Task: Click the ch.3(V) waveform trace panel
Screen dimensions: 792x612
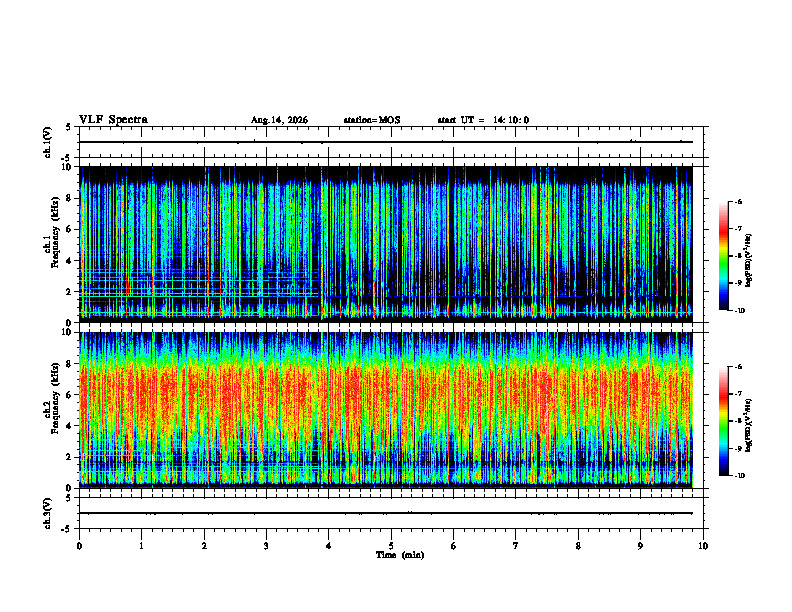Action: (391, 513)
